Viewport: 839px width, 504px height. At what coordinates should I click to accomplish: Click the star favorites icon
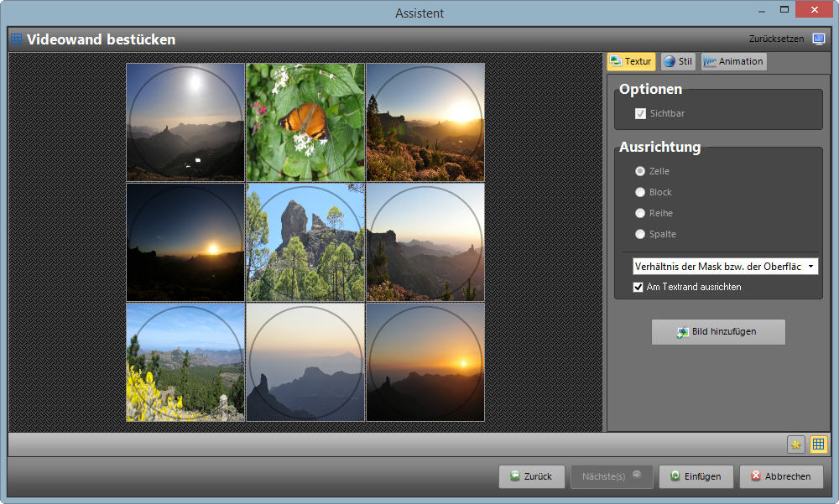click(796, 444)
